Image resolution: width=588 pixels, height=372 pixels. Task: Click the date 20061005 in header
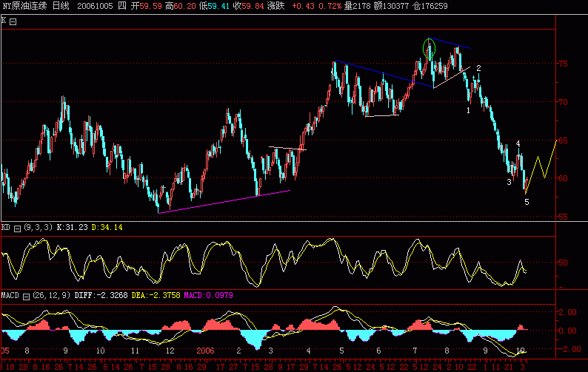[x=95, y=6]
